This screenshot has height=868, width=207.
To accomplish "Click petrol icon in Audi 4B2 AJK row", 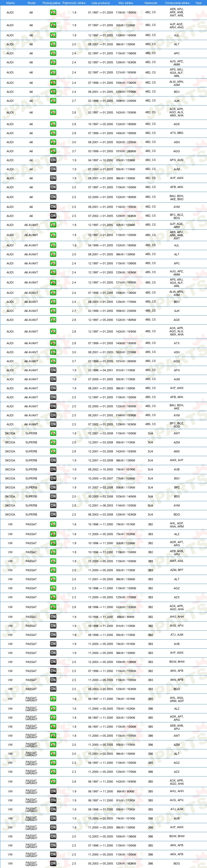I will point(53,101).
